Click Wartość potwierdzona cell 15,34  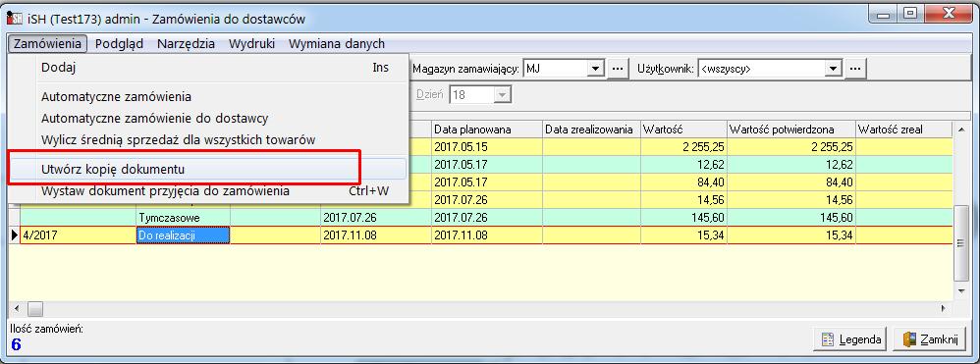790,235
